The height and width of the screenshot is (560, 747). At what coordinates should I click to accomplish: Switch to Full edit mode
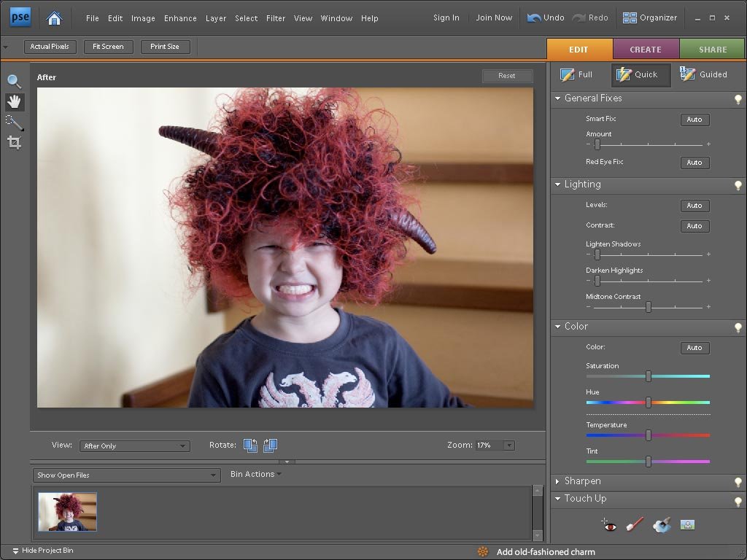576,74
